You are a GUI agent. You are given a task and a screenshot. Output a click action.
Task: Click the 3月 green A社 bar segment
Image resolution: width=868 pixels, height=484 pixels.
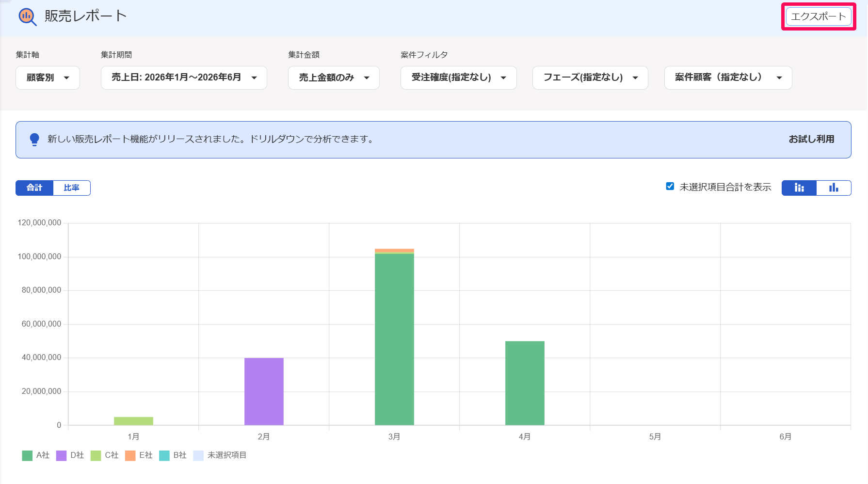point(394,339)
